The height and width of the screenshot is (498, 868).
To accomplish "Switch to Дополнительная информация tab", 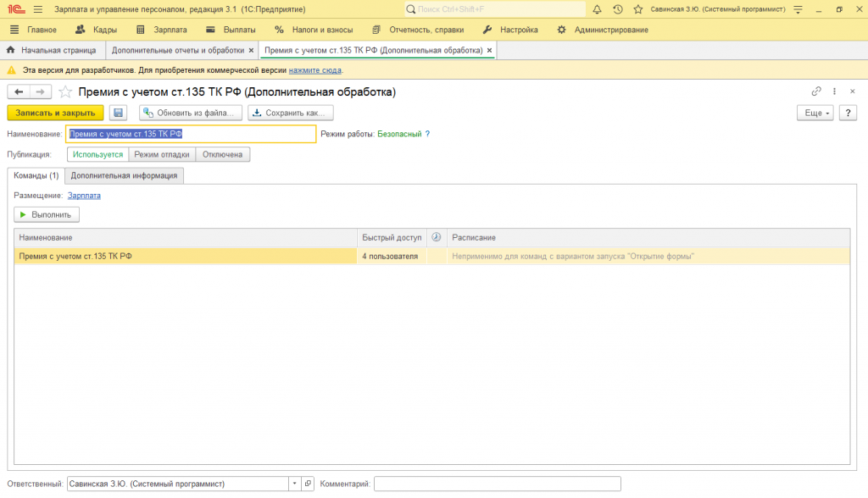I will (x=124, y=175).
